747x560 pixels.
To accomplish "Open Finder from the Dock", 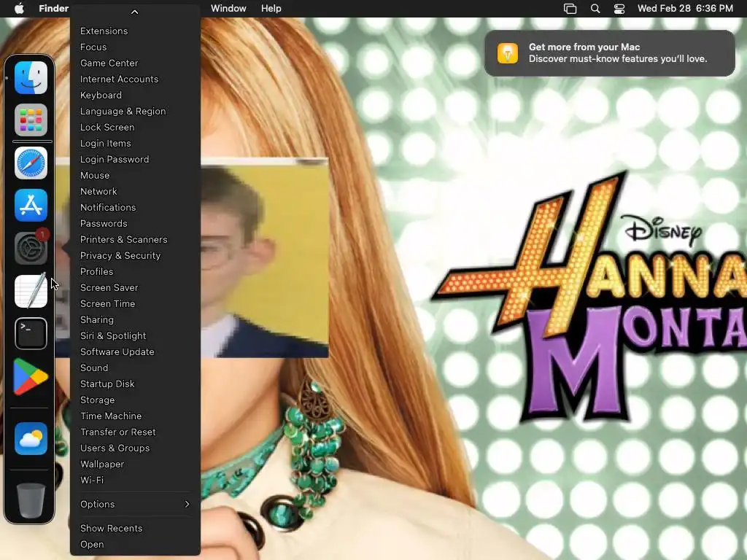I will [31, 77].
